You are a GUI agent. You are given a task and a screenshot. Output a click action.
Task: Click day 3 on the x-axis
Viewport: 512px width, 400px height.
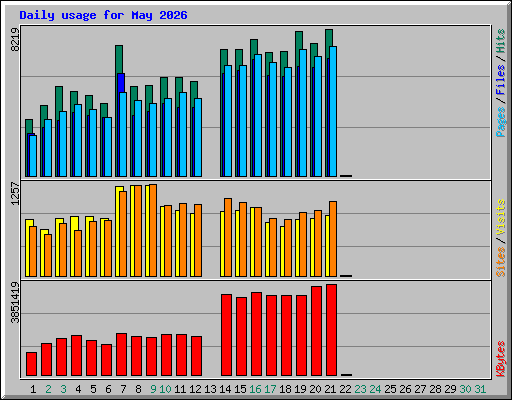pos(63,389)
